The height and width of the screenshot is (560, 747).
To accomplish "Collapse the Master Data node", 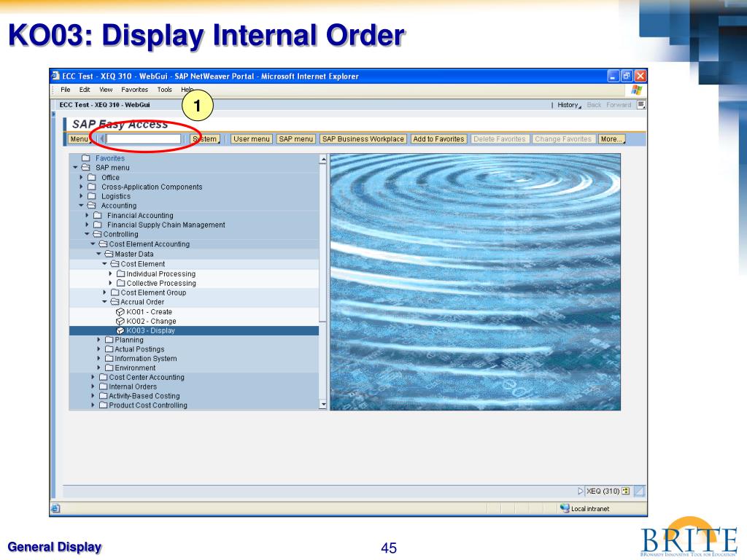I will pyautogui.click(x=98, y=254).
